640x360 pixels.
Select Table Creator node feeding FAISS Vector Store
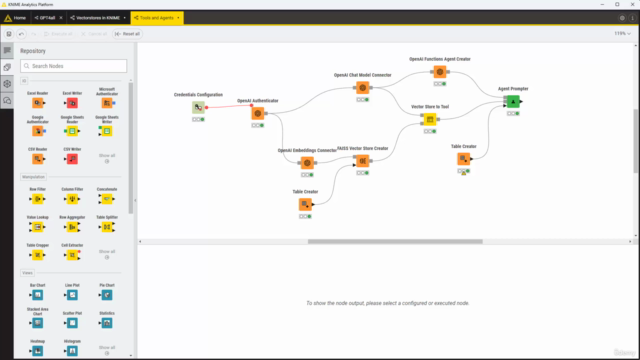[x=305, y=204]
